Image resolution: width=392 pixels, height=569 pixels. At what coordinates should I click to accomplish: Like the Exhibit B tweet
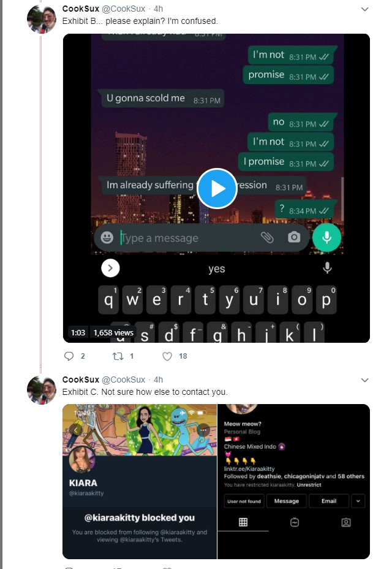point(167,356)
